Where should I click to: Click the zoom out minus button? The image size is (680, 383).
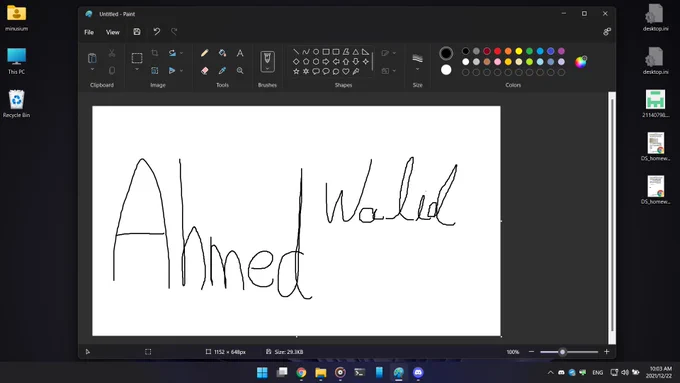531,352
